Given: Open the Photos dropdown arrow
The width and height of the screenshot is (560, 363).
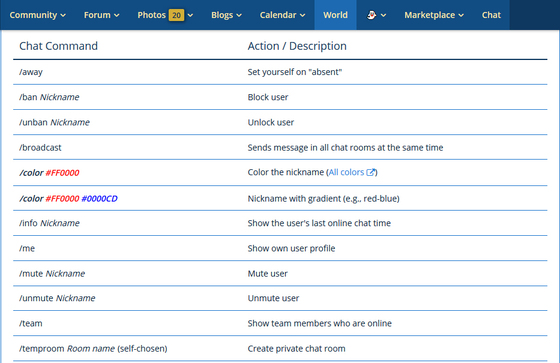Looking at the screenshot, I should coord(190,15).
